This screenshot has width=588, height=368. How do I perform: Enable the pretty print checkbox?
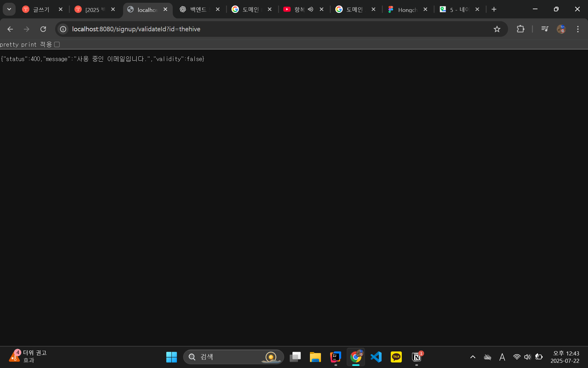[x=57, y=45]
